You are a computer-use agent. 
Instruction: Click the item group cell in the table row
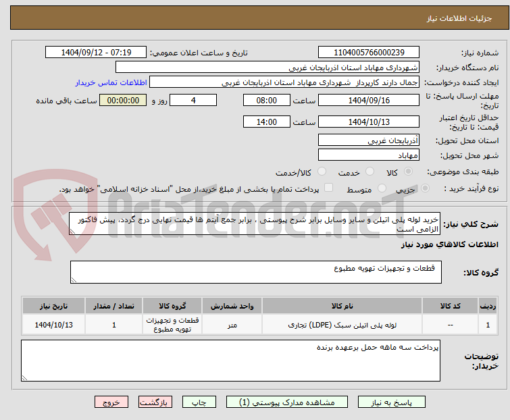click(x=172, y=325)
